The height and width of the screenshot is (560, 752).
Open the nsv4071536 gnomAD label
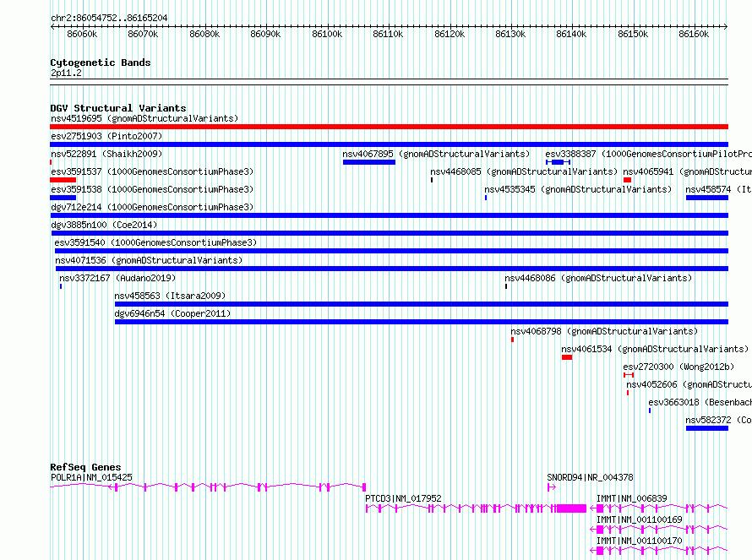(149, 260)
